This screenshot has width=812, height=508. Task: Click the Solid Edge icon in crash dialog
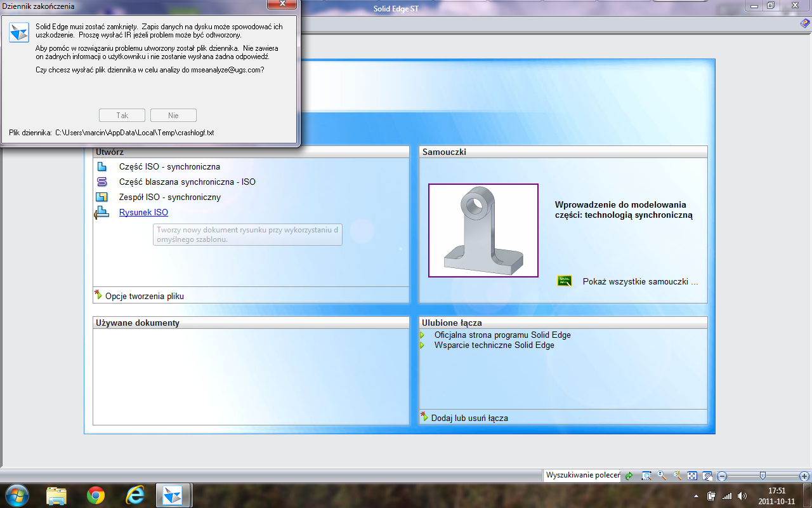point(19,32)
